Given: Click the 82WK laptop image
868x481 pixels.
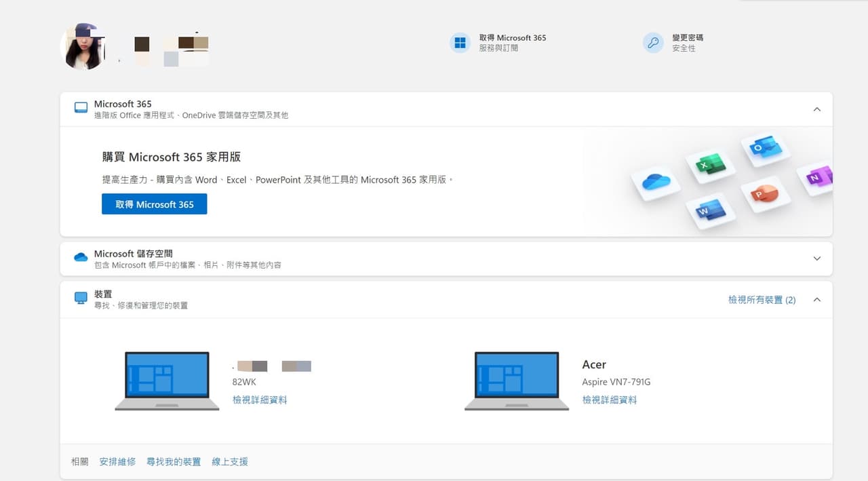Looking at the screenshot, I should pyautogui.click(x=167, y=381).
